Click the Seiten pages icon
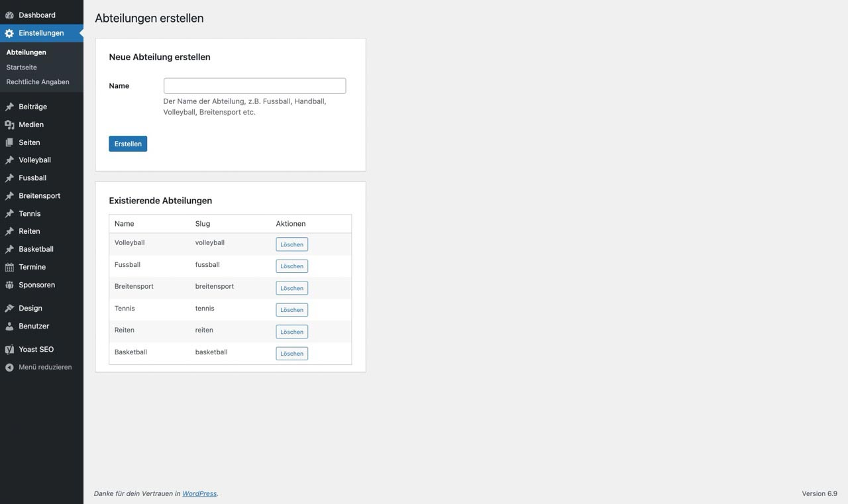Screen dimensions: 848x504 click(9, 142)
